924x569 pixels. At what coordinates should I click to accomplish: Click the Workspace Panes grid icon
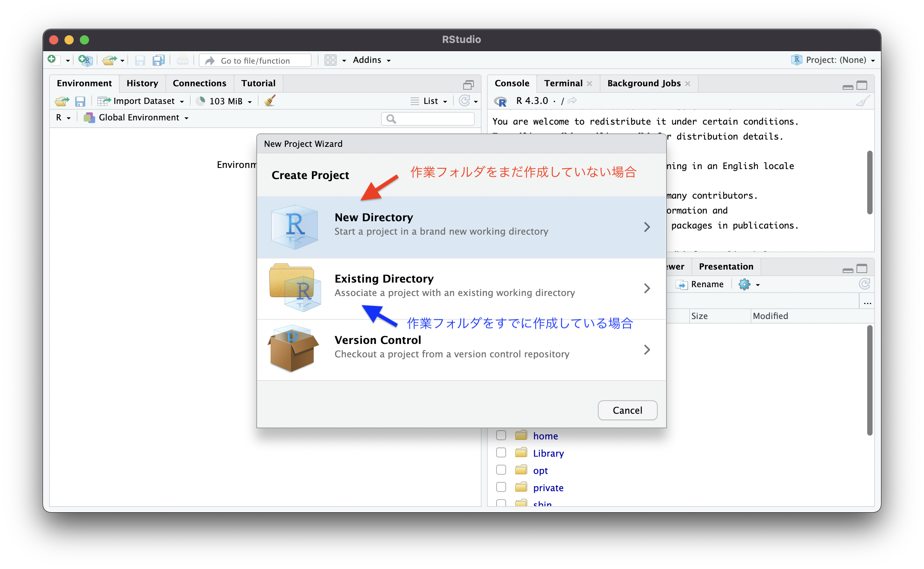(330, 60)
